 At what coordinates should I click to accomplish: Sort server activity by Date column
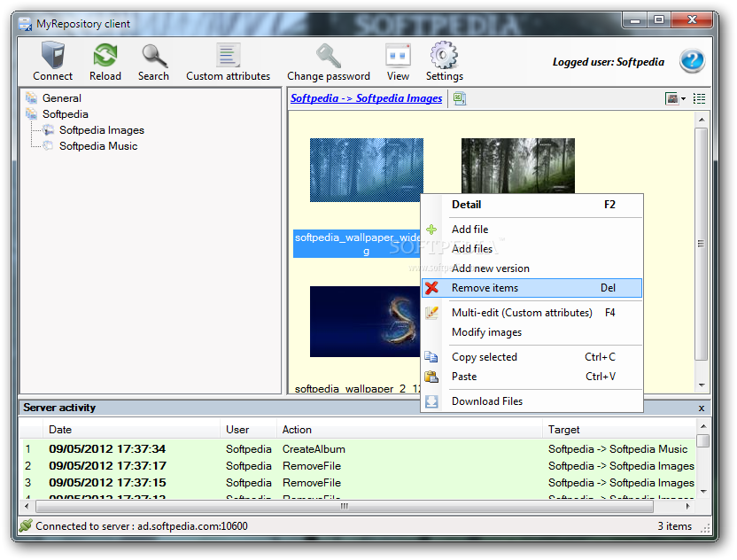tap(132, 429)
